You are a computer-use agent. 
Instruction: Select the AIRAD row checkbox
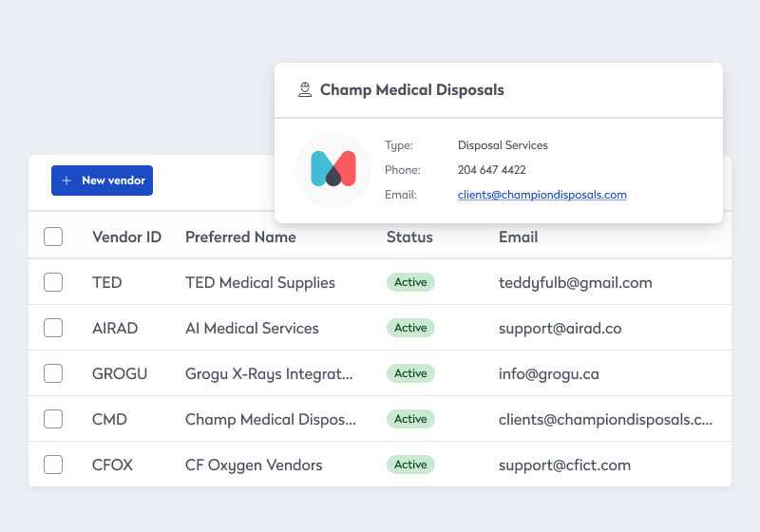point(53,328)
